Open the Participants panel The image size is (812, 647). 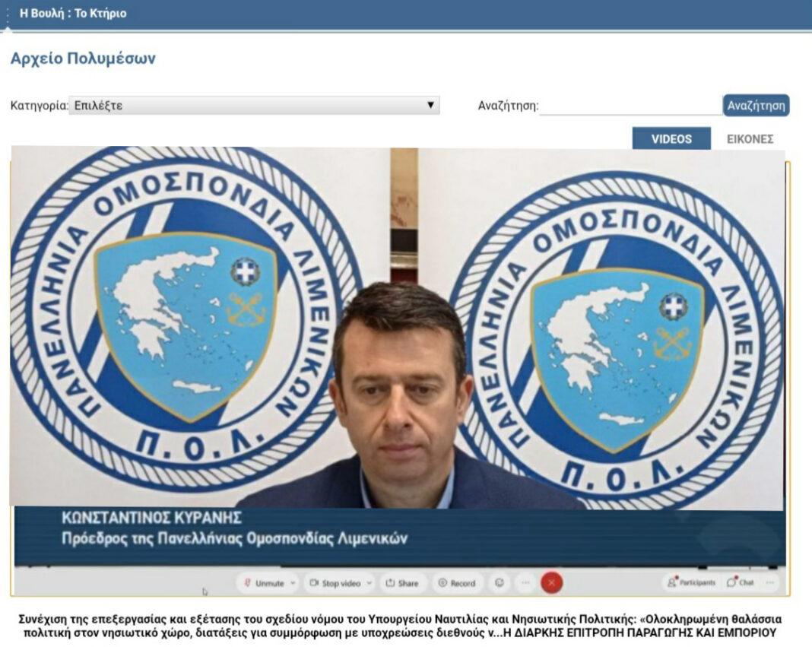[691, 582]
